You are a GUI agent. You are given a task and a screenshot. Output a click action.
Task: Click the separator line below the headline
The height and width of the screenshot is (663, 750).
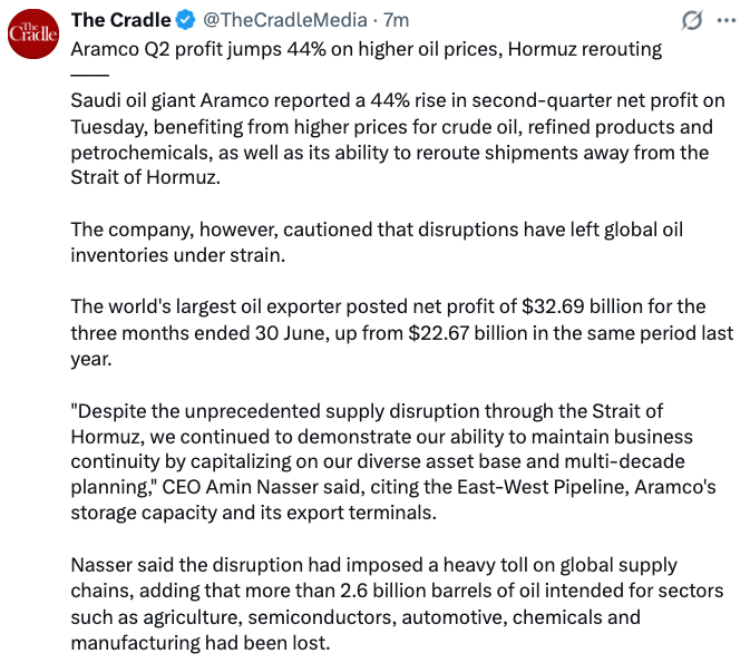click(x=90, y=75)
